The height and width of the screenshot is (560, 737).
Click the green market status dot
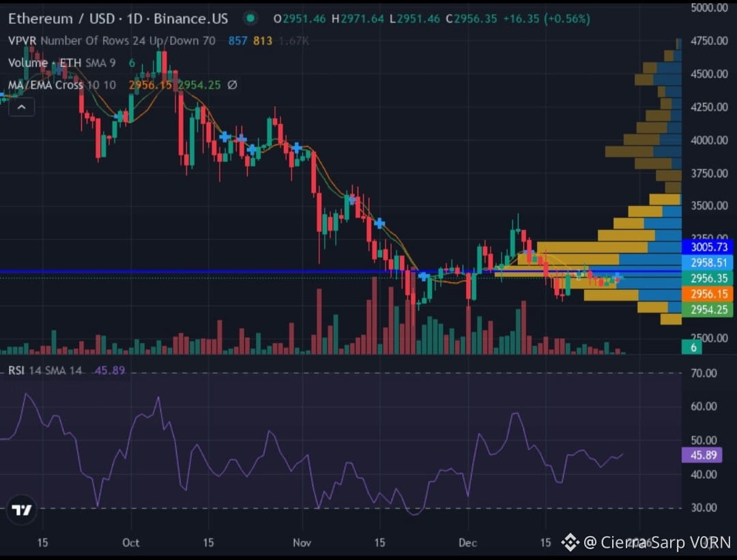[250, 18]
